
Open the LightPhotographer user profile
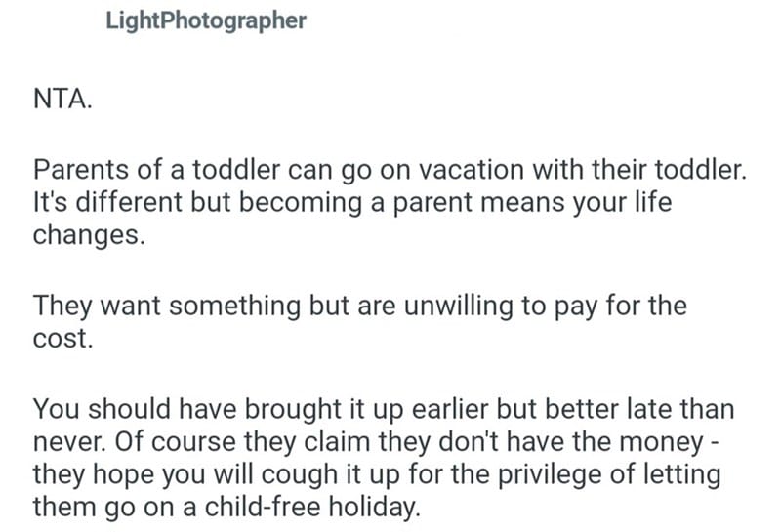pyautogui.click(x=205, y=20)
